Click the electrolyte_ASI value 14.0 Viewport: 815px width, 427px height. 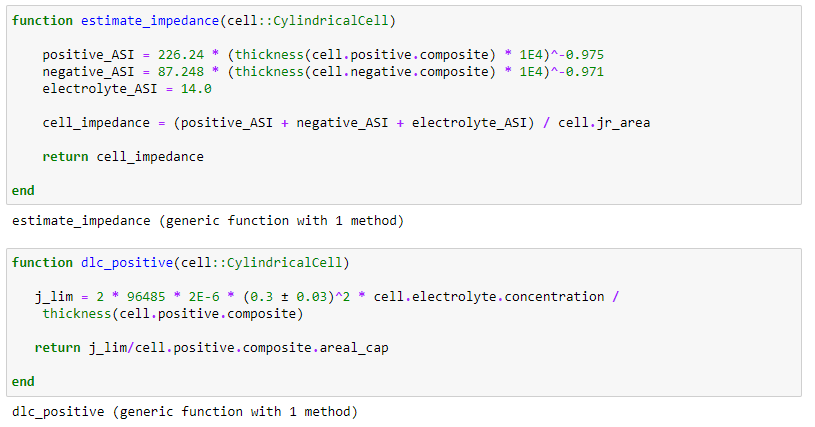pos(196,89)
